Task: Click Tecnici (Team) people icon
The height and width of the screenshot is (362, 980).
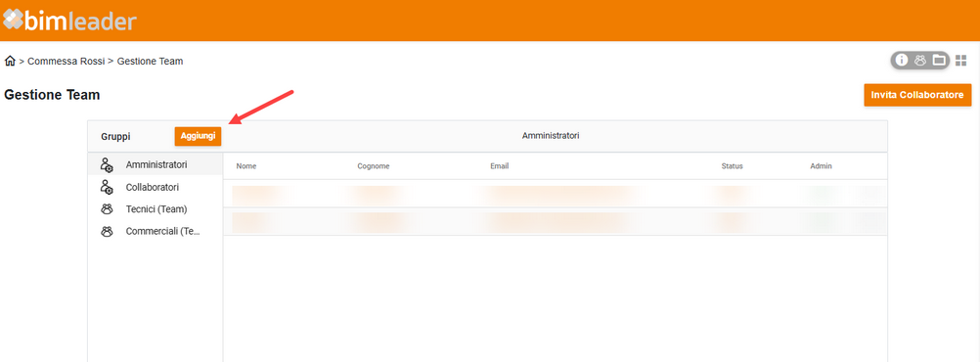Action: click(x=107, y=208)
